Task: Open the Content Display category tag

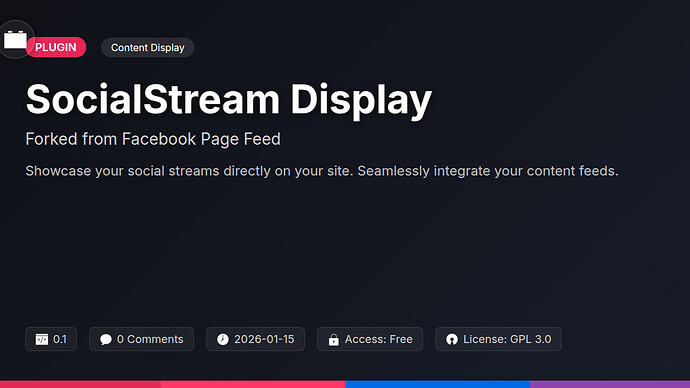Action: click(147, 48)
